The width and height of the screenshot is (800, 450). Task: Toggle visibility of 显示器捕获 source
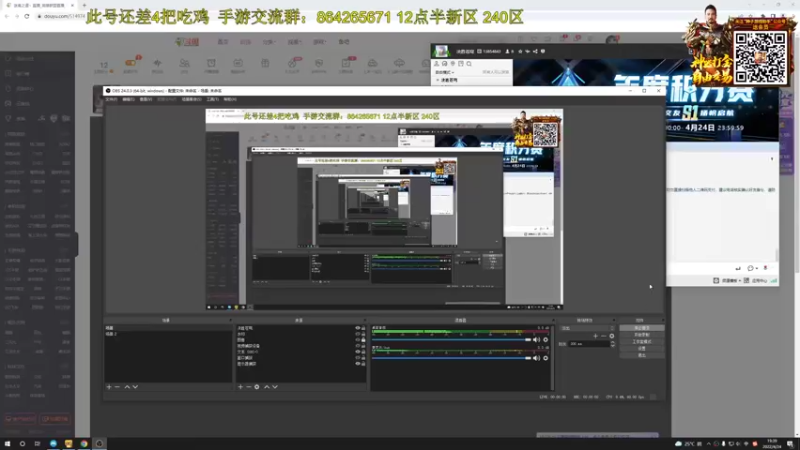pyautogui.click(x=358, y=364)
